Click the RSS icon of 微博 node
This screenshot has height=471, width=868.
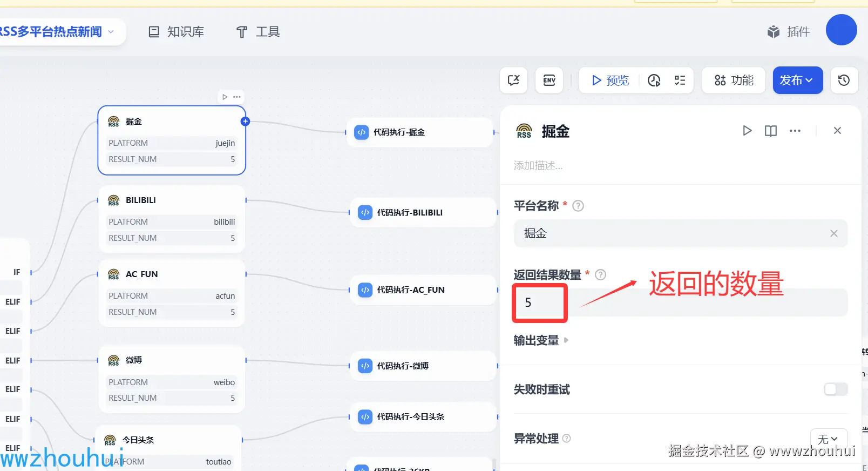click(x=113, y=360)
